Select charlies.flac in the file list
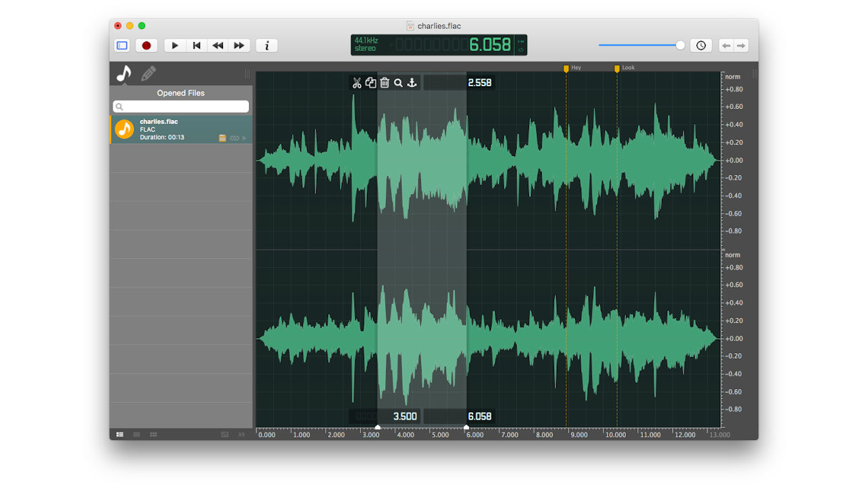Viewport: 868px width, 488px height. tap(181, 129)
